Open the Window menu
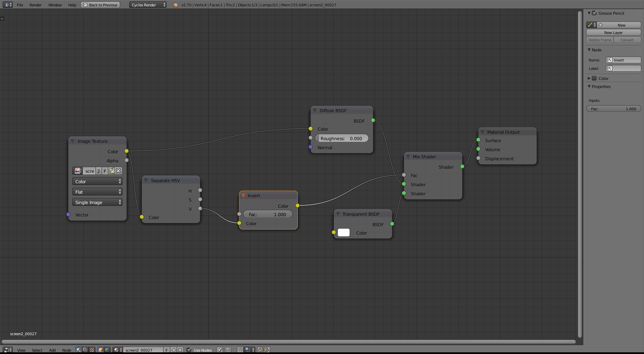The height and width of the screenshot is (354, 644). (55, 5)
